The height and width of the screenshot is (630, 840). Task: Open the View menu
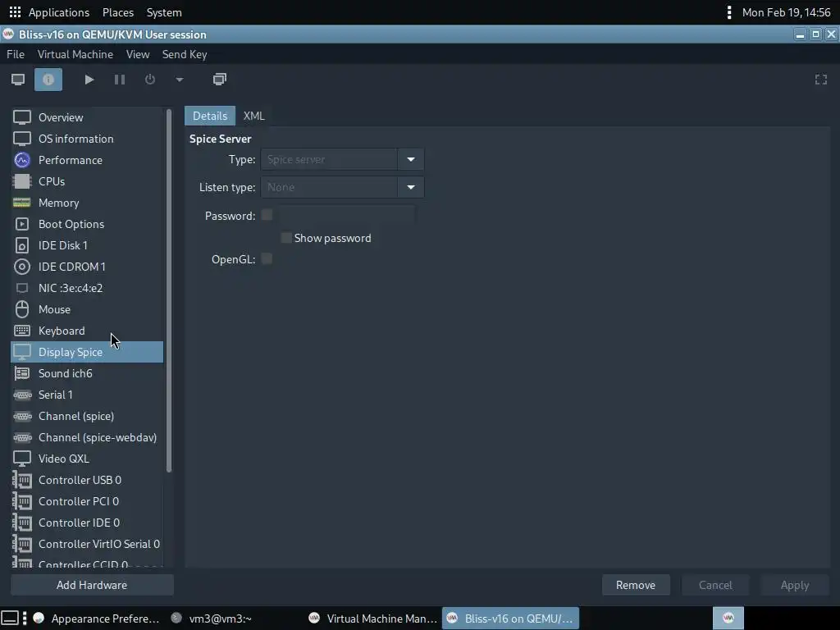click(x=138, y=55)
